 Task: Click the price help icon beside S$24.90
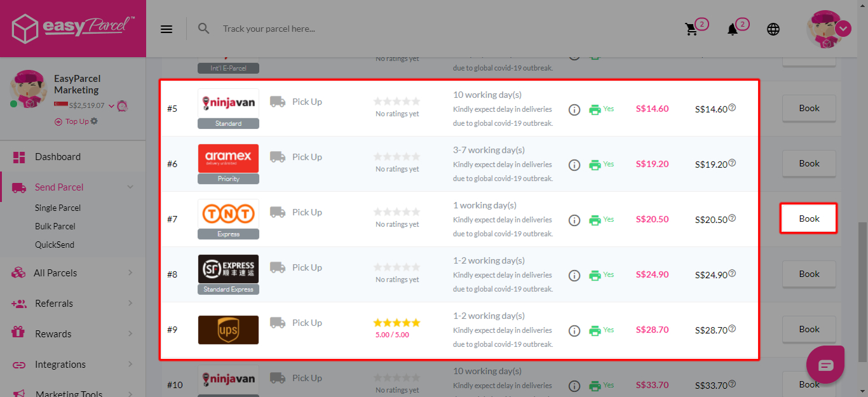pos(732,273)
